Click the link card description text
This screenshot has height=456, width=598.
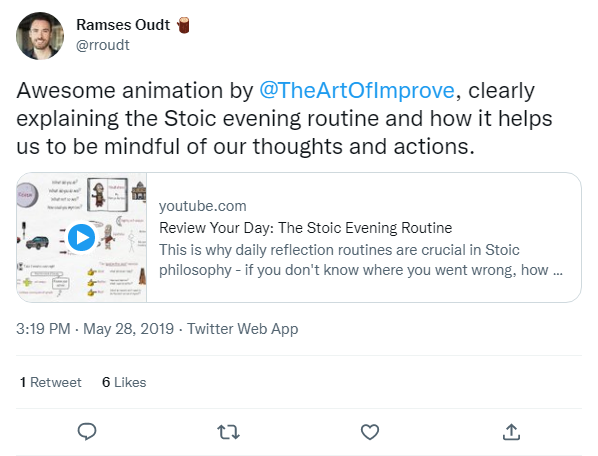tap(361, 260)
